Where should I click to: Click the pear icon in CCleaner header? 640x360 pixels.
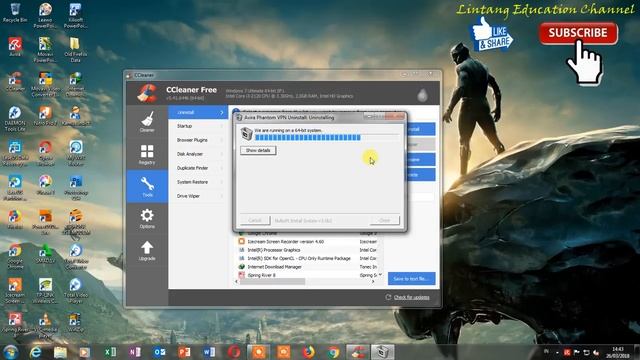tap(422, 95)
